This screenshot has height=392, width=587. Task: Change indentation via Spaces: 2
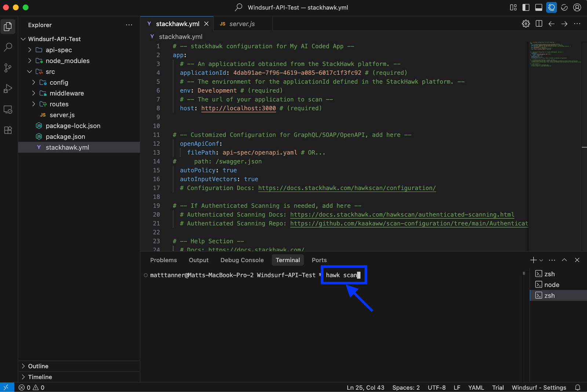pos(406,388)
